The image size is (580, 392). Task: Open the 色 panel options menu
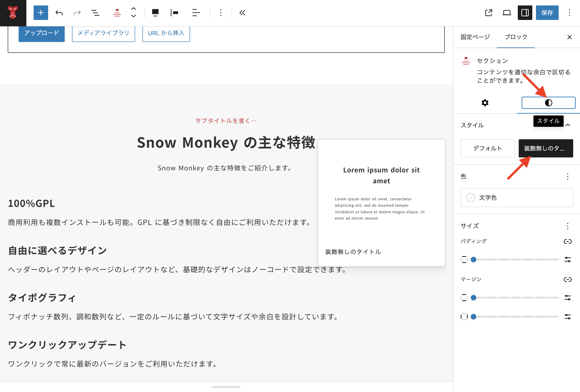point(568,176)
